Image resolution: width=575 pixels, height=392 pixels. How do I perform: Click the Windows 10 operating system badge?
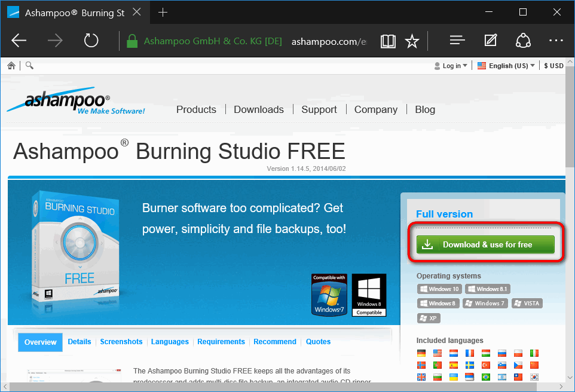click(439, 289)
